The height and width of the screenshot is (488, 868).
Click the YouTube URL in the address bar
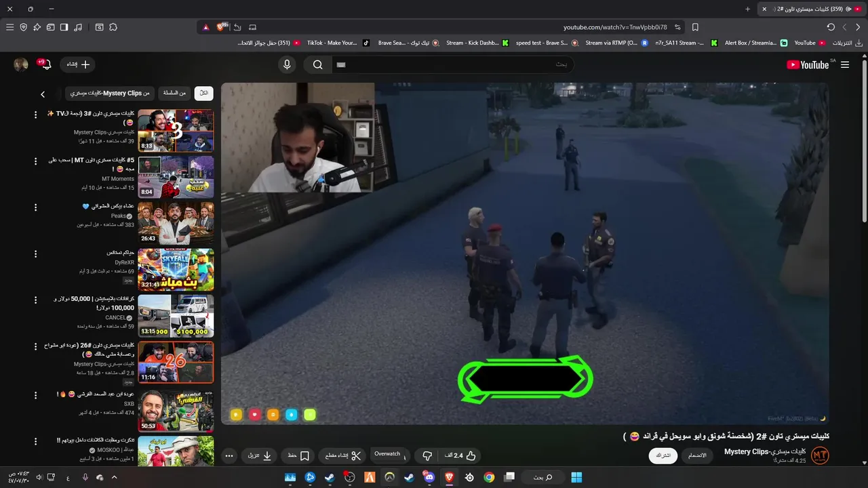tap(615, 27)
